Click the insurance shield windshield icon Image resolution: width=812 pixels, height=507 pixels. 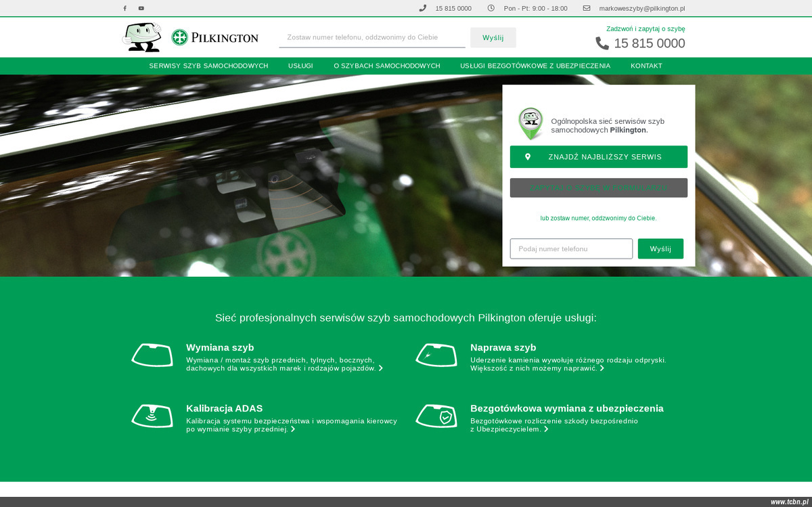[x=436, y=416]
